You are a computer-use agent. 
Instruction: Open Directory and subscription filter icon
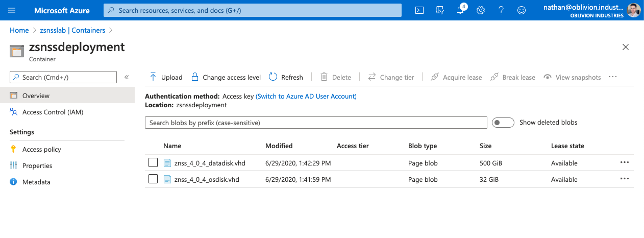[x=440, y=10]
